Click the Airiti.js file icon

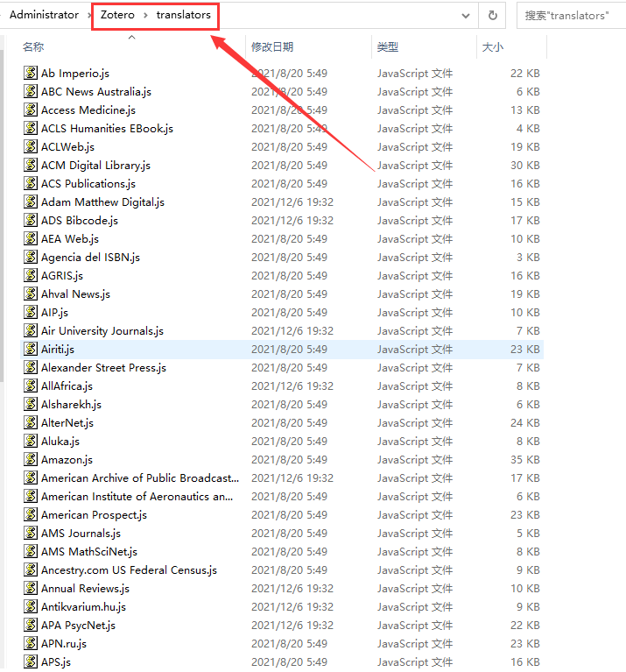31,350
